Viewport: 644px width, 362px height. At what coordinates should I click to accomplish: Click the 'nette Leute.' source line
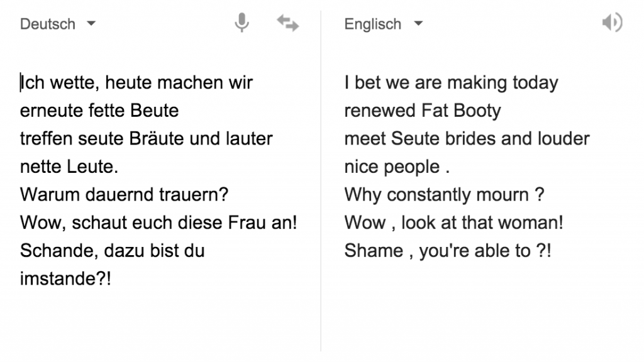point(69,167)
